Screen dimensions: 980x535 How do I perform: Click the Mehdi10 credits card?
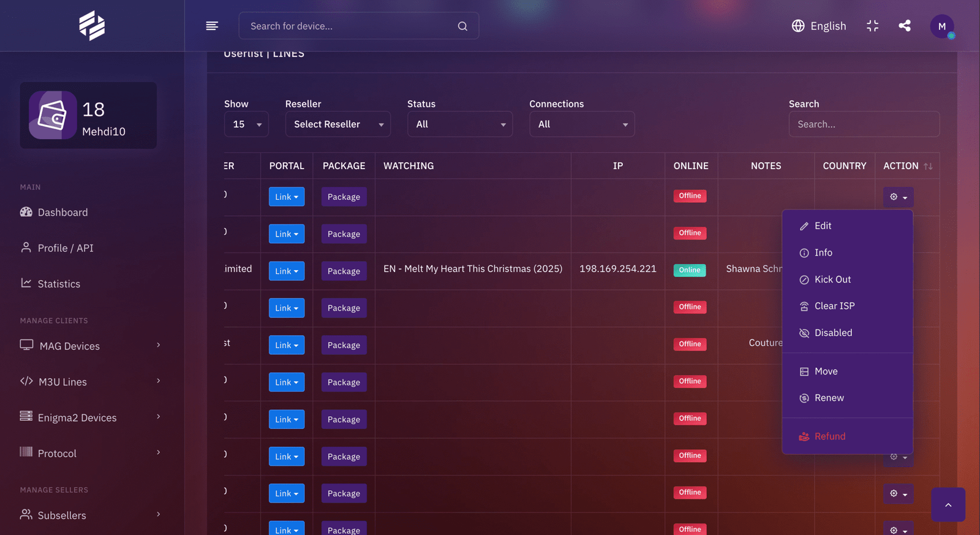[88, 115]
